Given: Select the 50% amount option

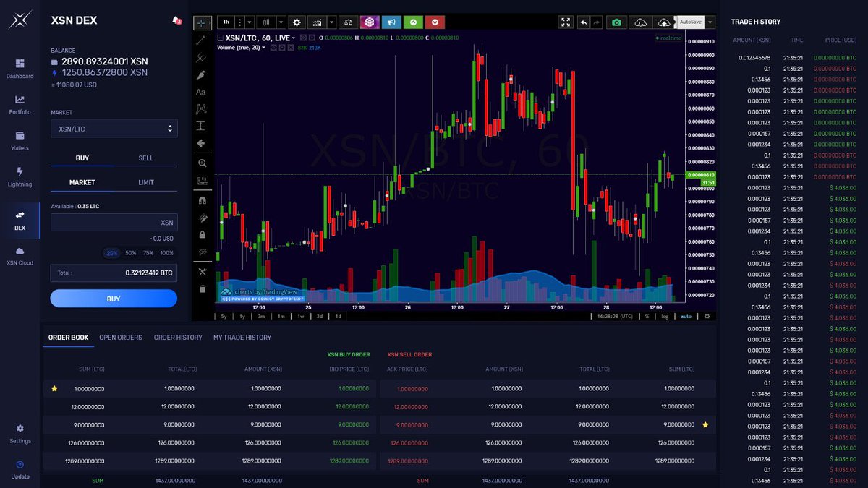Looking at the screenshot, I should tap(130, 253).
